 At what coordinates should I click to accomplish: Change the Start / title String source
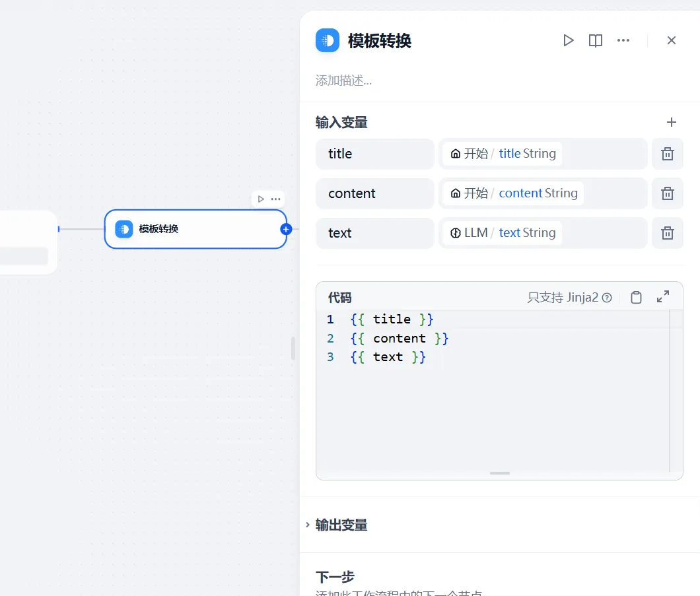pos(543,154)
